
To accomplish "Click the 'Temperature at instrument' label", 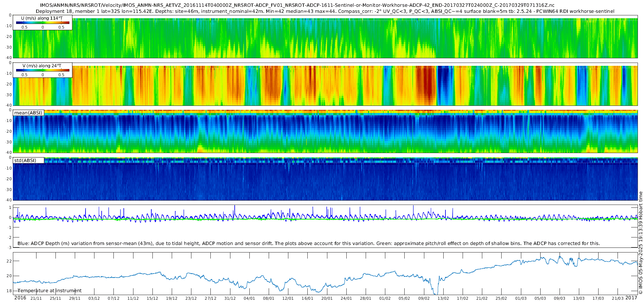I will [50, 291].
